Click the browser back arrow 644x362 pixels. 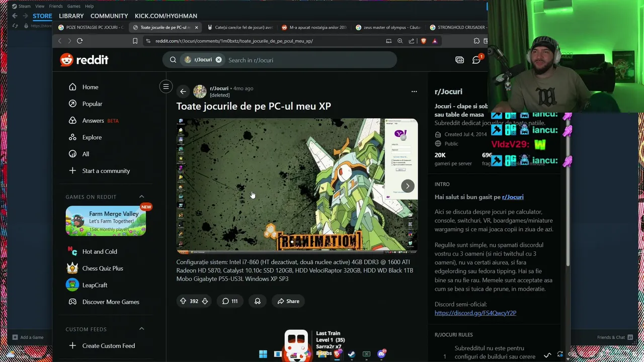pos(60,41)
